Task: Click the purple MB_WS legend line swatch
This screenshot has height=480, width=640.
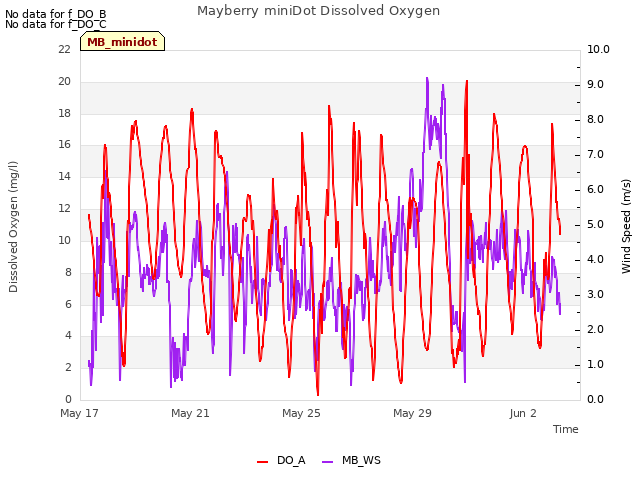Action: 328,461
